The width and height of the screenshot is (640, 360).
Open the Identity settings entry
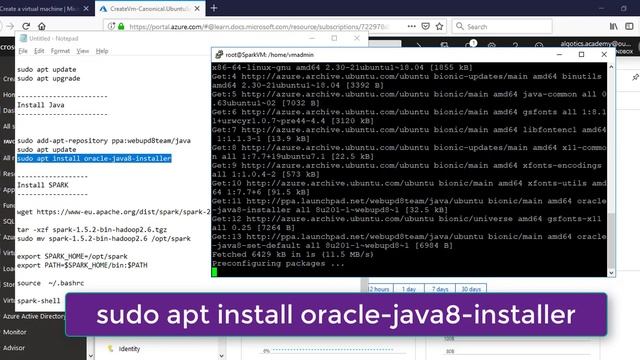tap(129, 349)
